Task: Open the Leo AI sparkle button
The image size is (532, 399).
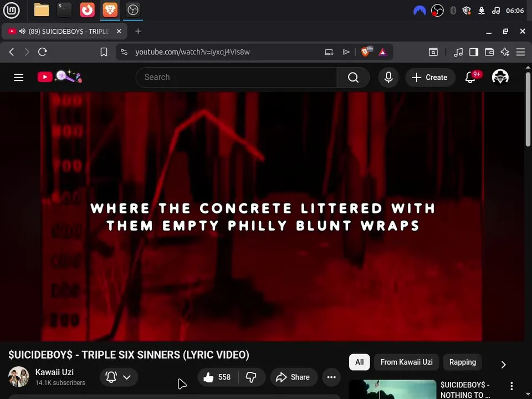Action: click(x=505, y=52)
